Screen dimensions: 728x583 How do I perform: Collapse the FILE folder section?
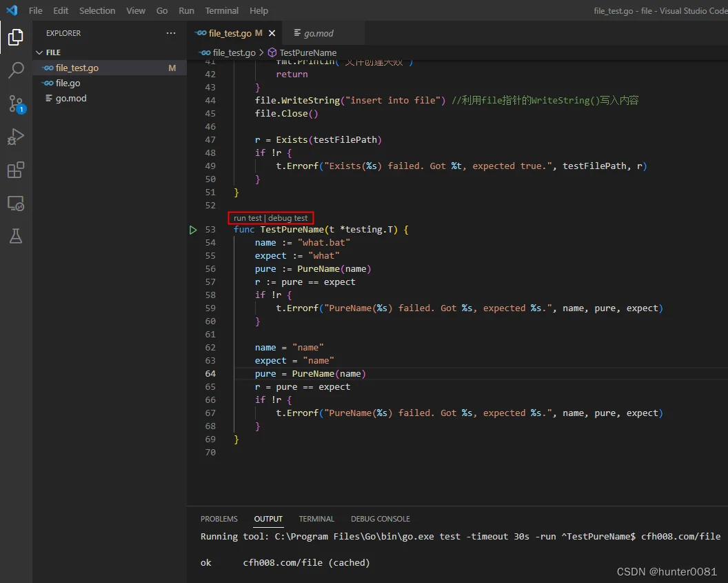[48, 52]
